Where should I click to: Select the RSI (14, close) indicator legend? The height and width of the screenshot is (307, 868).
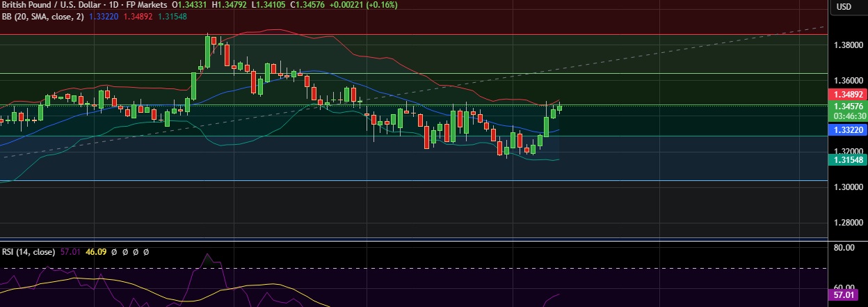coord(28,252)
